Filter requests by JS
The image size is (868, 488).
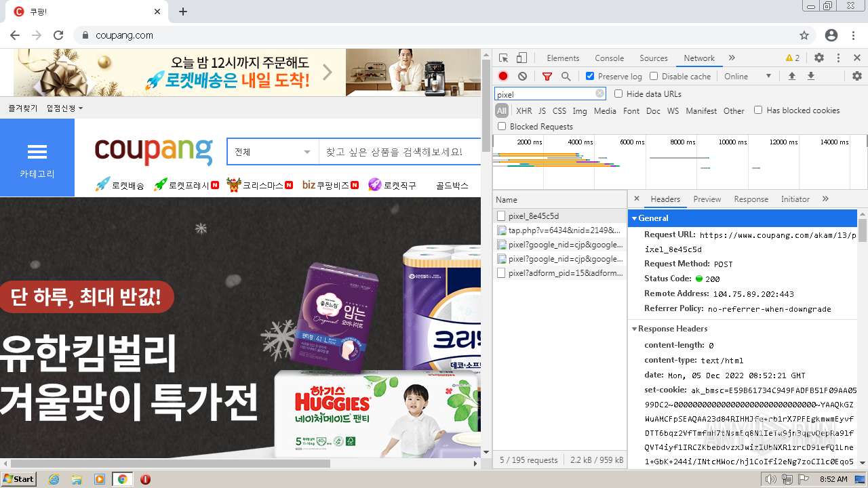click(x=542, y=111)
